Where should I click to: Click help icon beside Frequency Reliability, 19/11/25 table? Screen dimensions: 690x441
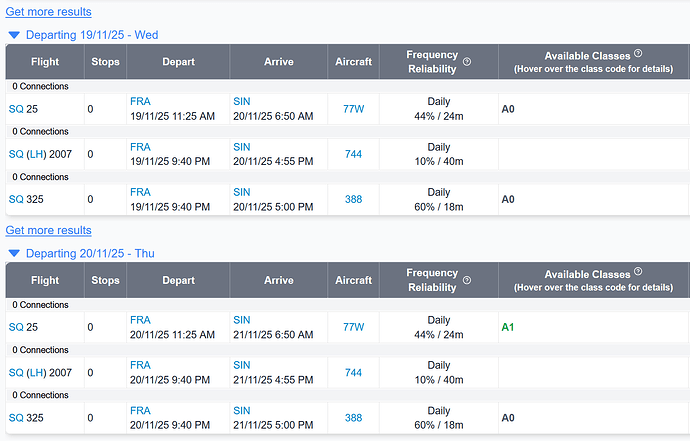(x=467, y=62)
